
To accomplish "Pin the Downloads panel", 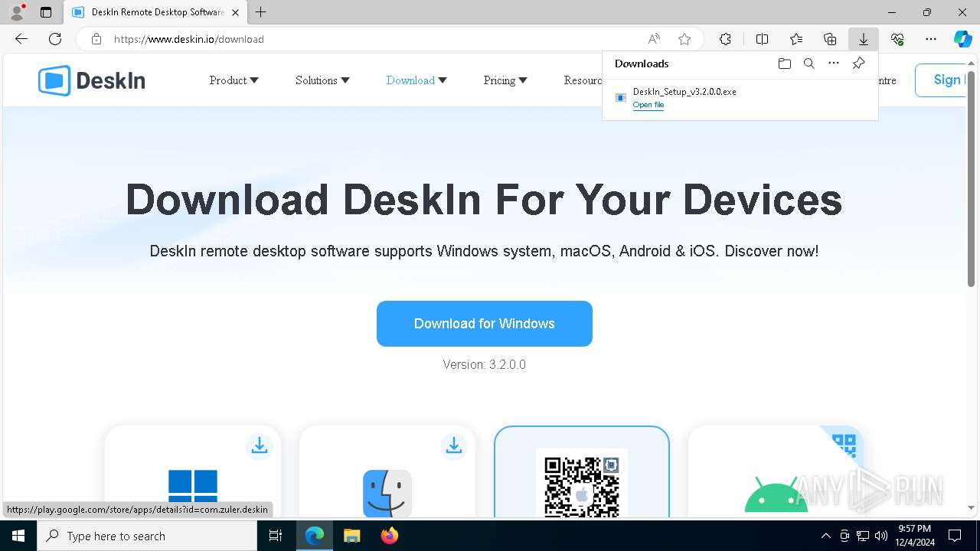I will [x=859, y=64].
